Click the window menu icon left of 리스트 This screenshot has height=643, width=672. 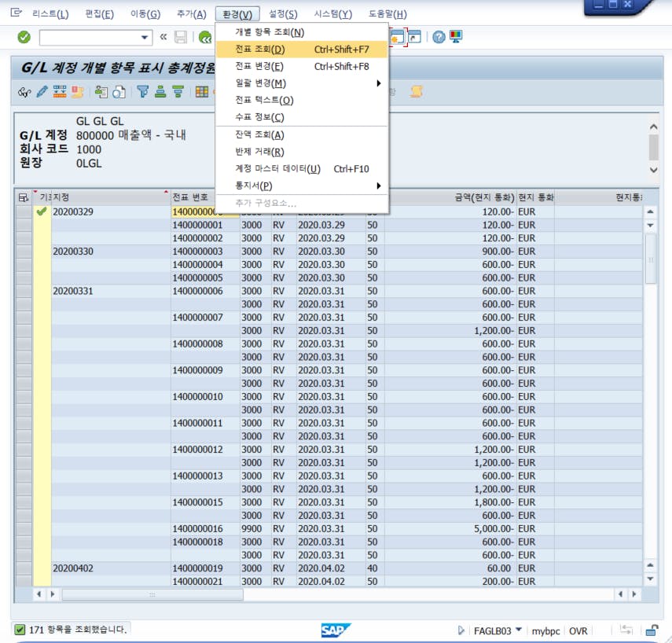[x=16, y=13]
